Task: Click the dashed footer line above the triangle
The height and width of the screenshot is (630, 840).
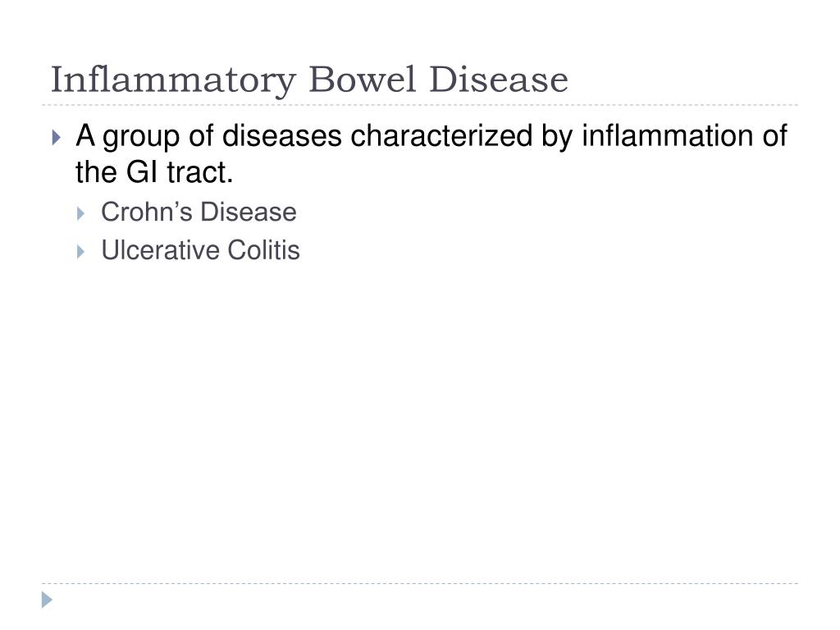Action: click(x=420, y=583)
